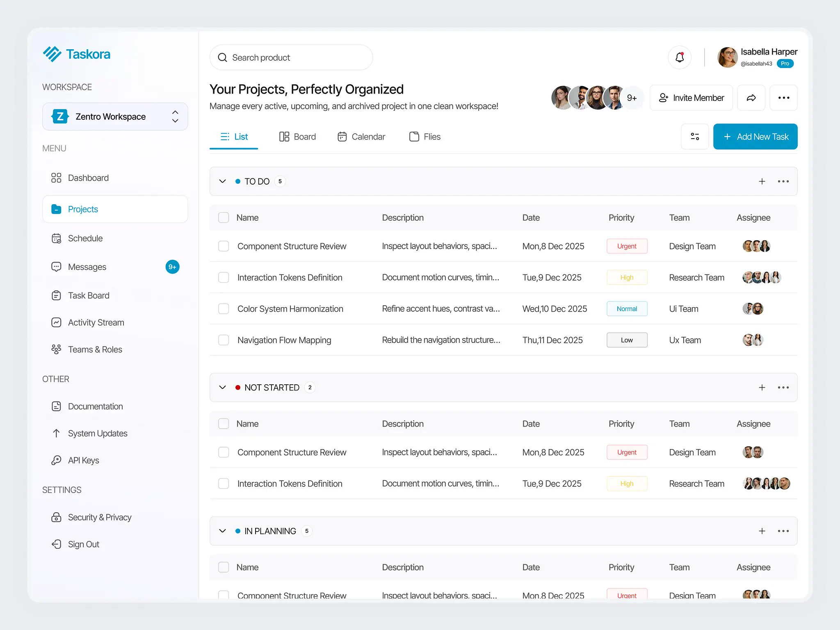Click the Urgent priority tag in TO DO
This screenshot has height=630, width=840.
tap(627, 246)
